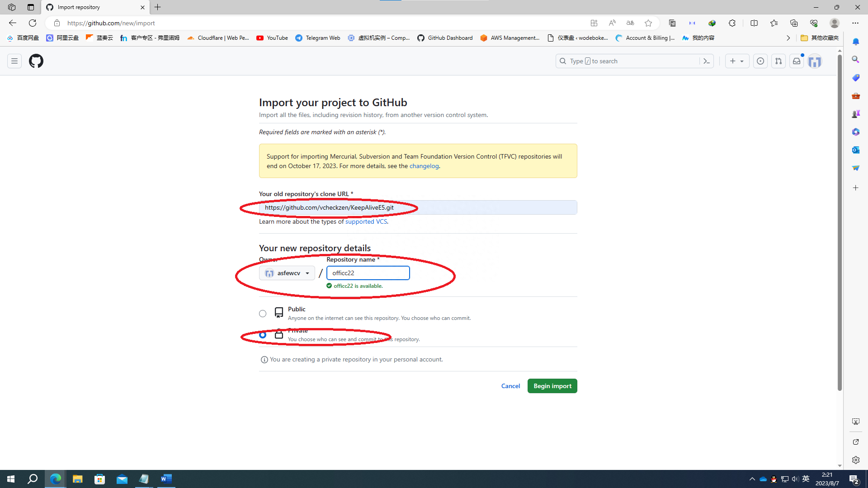Viewport: 868px width, 488px height.
Task: Open the GitHub issues icon
Action: pos(760,61)
